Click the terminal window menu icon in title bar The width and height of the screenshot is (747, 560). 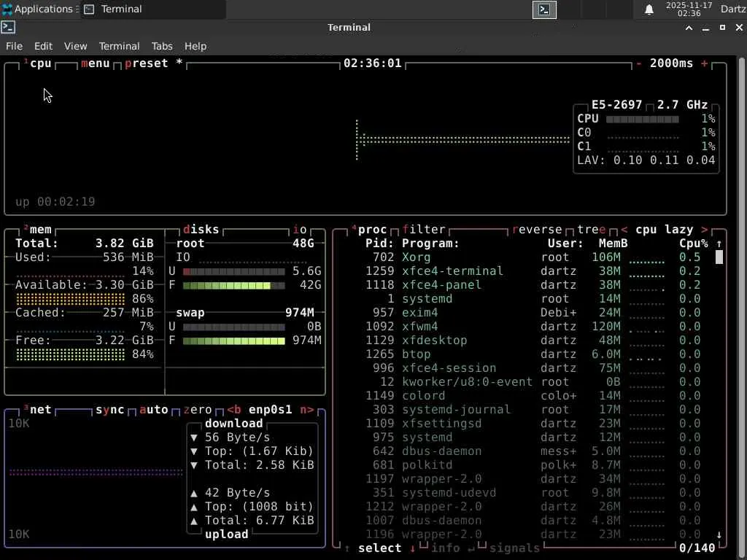point(8,27)
